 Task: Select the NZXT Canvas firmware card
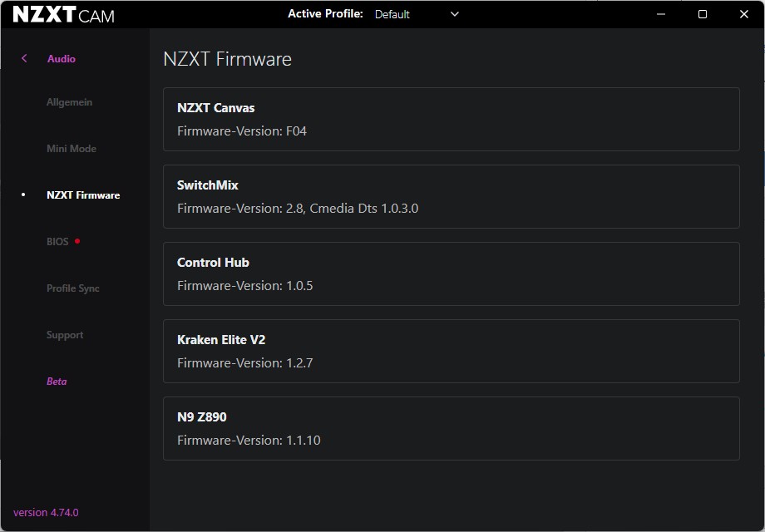[x=451, y=120]
